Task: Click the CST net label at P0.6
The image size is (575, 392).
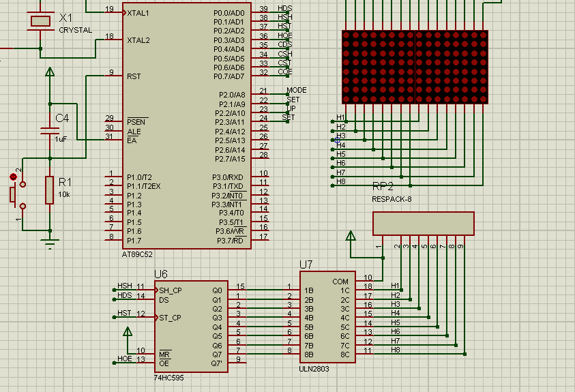Action: tap(284, 63)
